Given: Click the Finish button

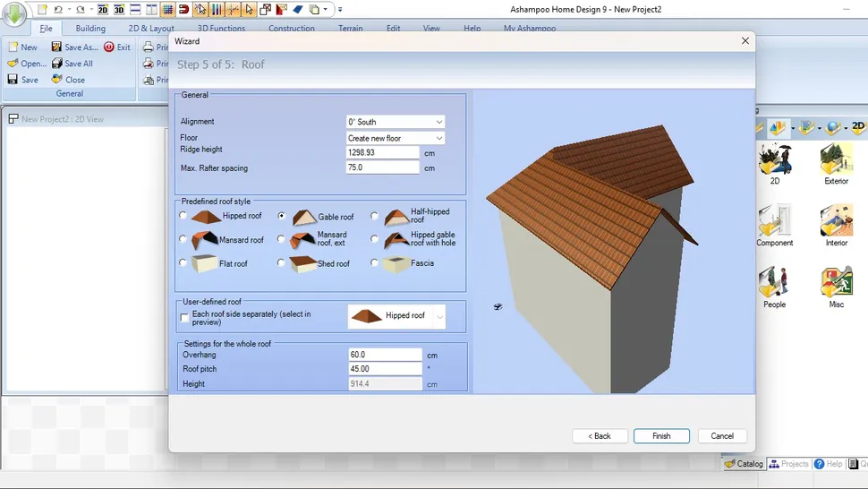Looking at the screenshot, I should click(x=661, y=436).
